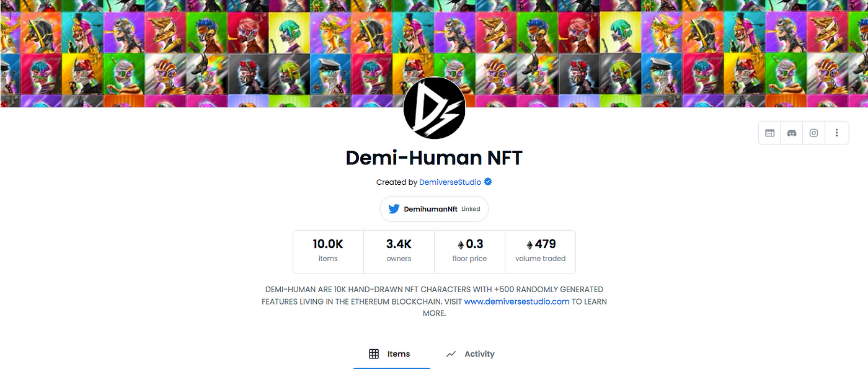
Task: Open the DemiverseStudio creator profile link
Action: coord(450,182)
